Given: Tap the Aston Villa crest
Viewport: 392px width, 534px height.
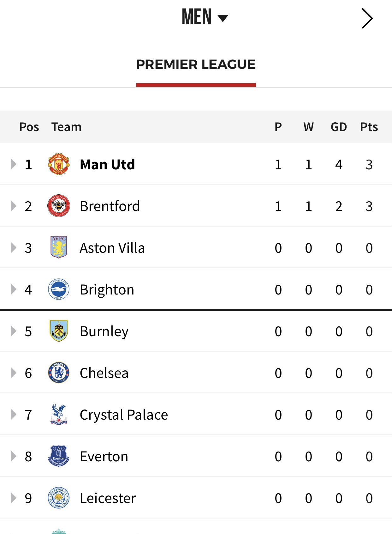Looking at the screenshot, I should (x=59, y=247).
